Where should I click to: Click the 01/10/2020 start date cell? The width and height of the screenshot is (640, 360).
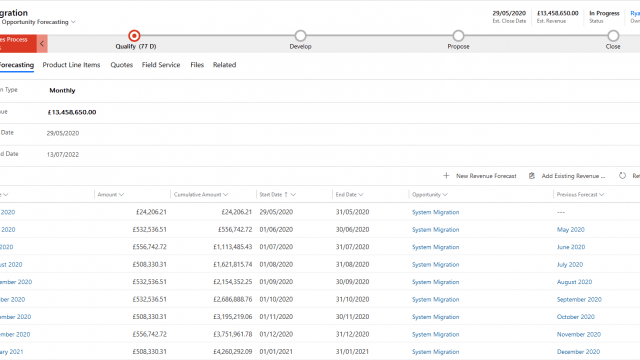pyautogui.click(x=276, y=300)
